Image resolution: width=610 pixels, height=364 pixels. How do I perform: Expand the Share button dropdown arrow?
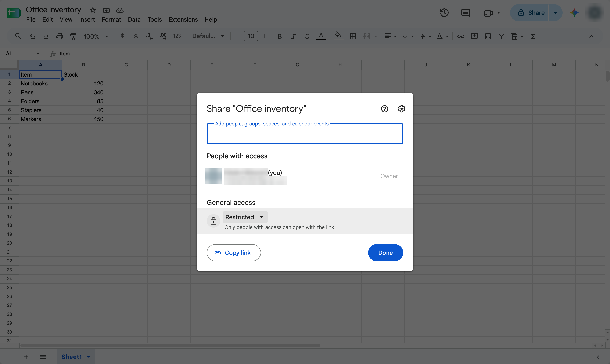coord(555,13)
